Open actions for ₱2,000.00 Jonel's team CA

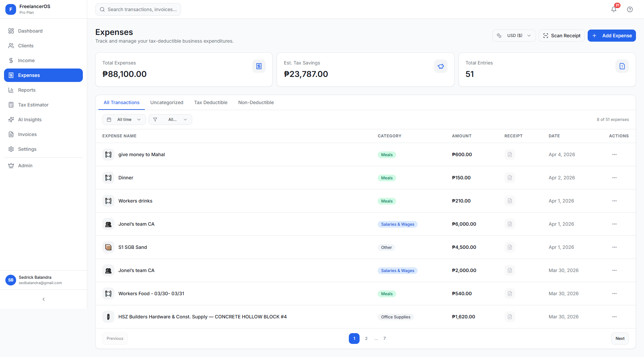pyautogui.click(x=614, y=270)
